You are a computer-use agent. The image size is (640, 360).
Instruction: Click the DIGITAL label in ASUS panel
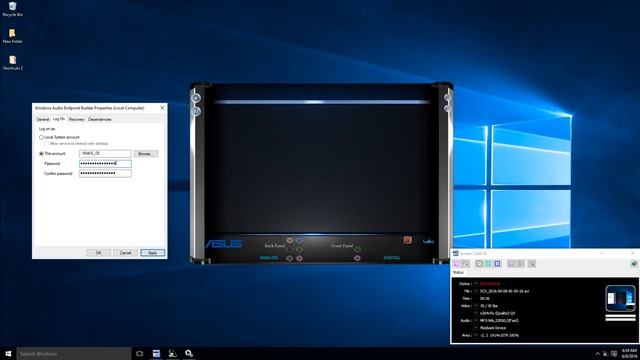[x=392, y=258]
